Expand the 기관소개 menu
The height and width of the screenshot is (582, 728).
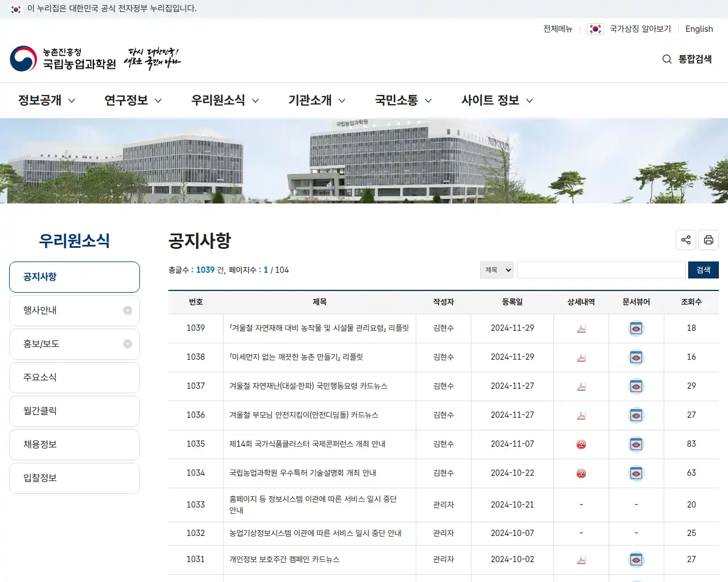coord(317,101)
